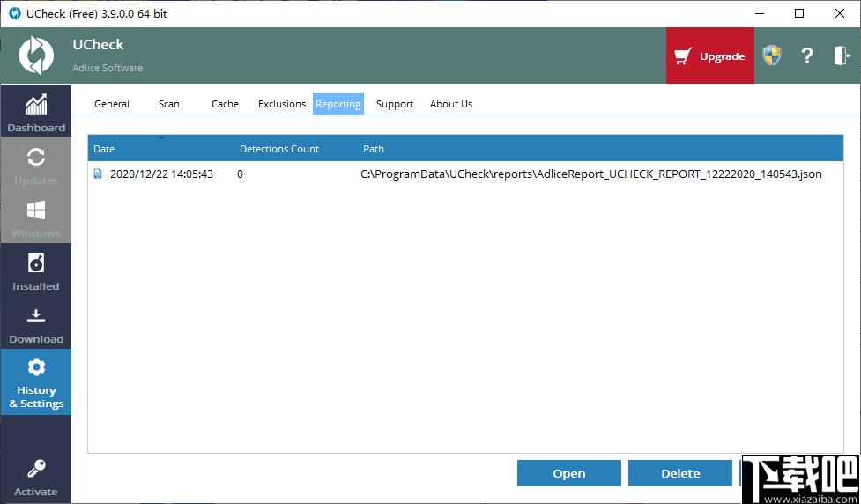Minimize the UCheck window
The height and width of the screenshot is (504, 861).
pyautogui.click(x=760, y=13)
